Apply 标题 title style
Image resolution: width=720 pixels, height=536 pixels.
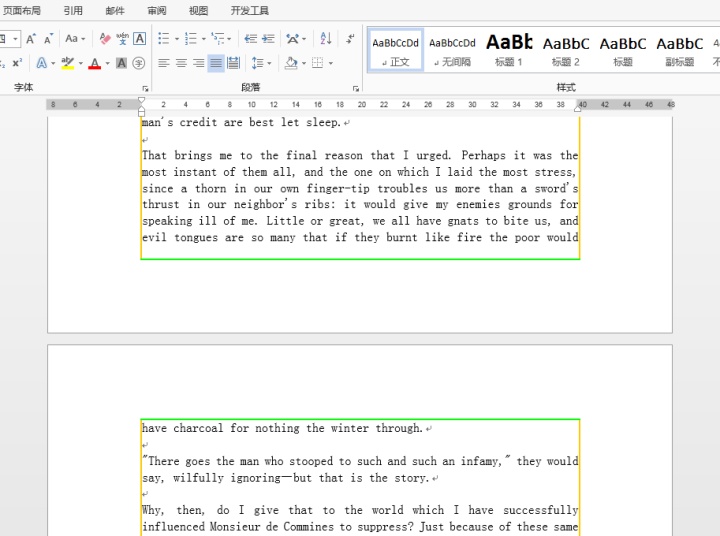(x=623, y=51)
